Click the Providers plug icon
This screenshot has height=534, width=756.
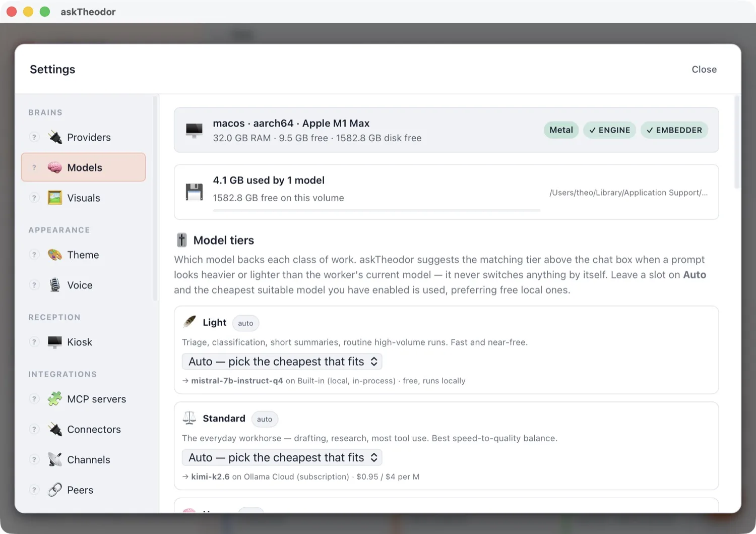pyautogui.click(x=55, y=137)
